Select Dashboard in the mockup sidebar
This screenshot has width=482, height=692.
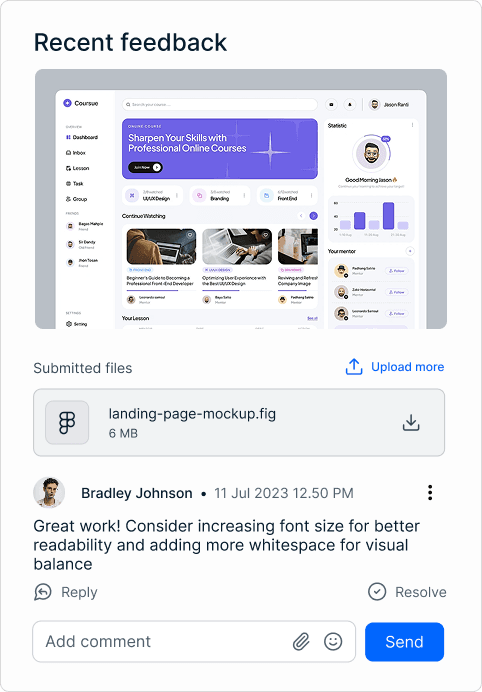tap(82, 137)
